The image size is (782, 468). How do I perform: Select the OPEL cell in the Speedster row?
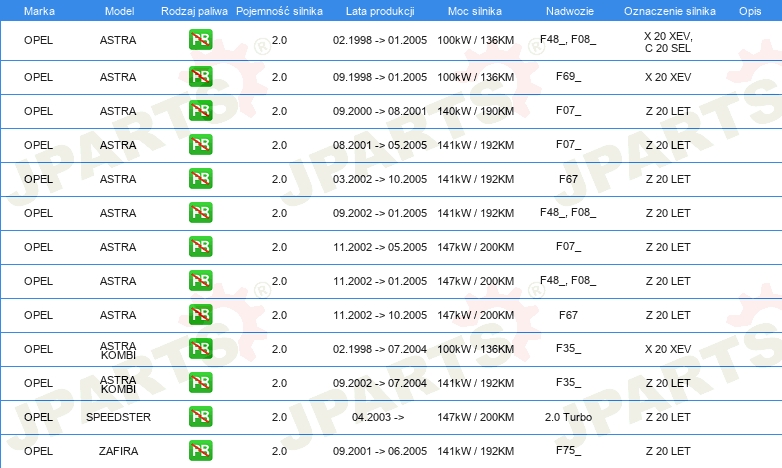(38, 417)
